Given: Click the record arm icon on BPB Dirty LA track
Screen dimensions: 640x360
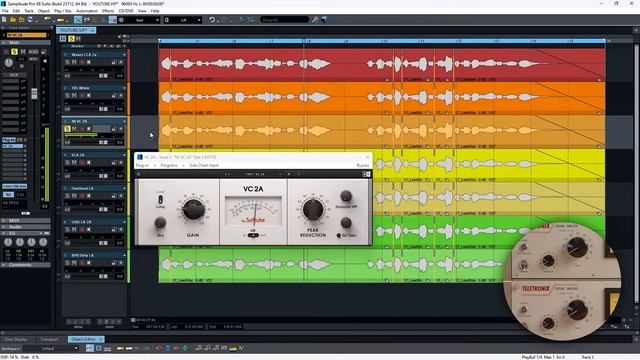Looking at the screenshot, I should coord(82,263).
